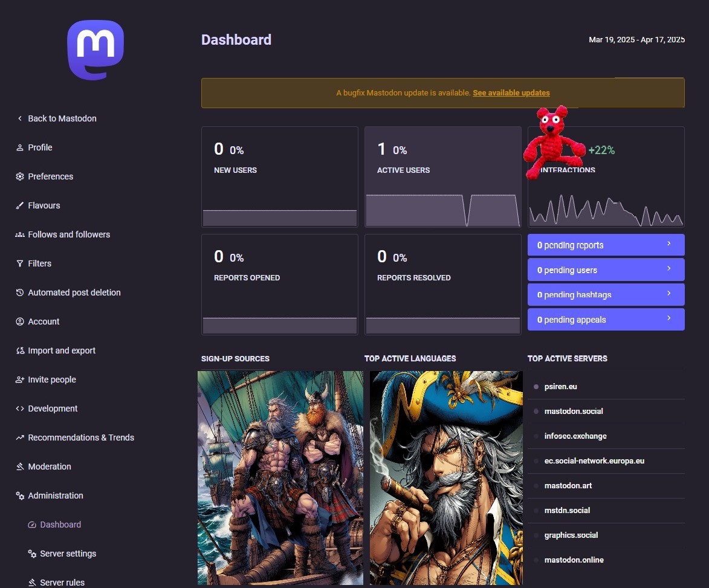Click the Follows and followers group icon
Screen dimensions: 709x588
pos(19,234)
